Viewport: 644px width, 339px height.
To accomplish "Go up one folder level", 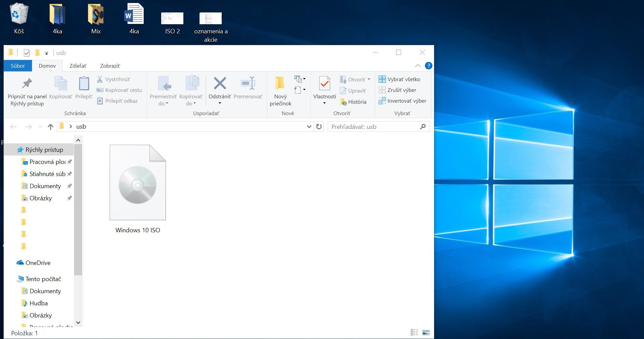I will [x=50, y=127].
